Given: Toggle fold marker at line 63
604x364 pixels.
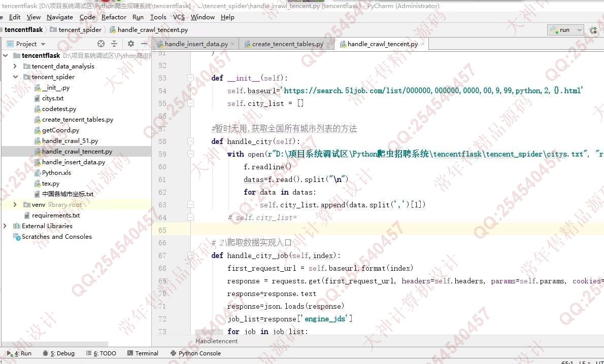Looking at the screenshot, I should pyautogui.click(x=190, y=205).
